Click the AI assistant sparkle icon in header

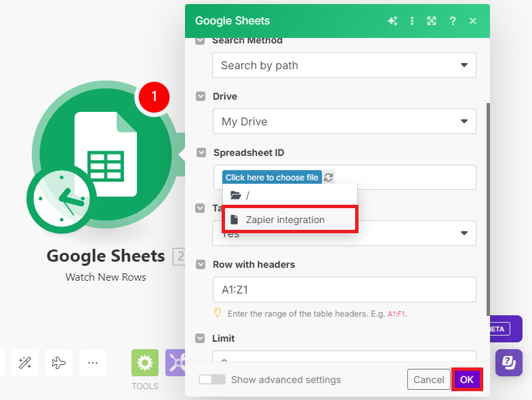tap(392, 21)
